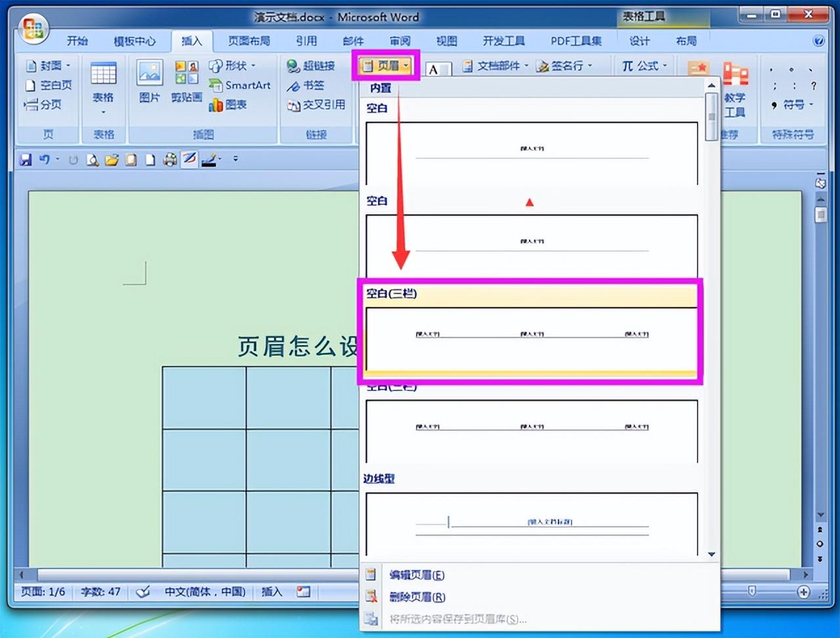Open Customize Quick Access Toolbar dropdown
840x638 pixels.
236,159
